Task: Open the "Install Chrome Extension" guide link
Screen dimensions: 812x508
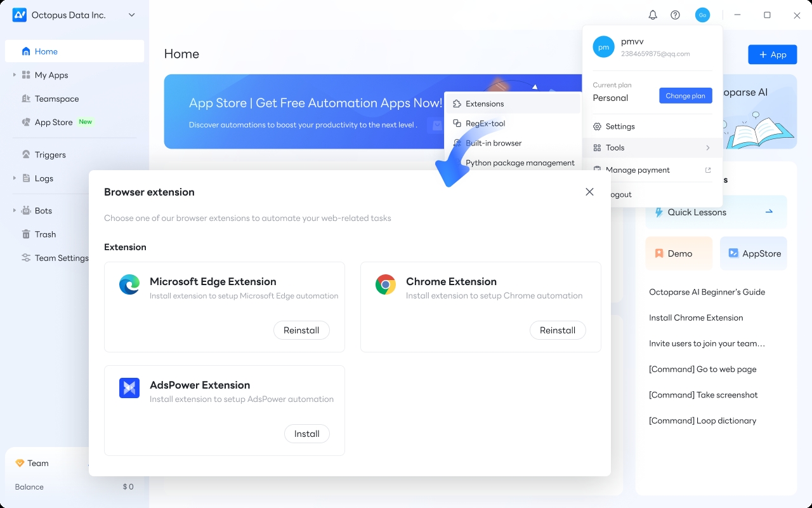Action: tap(696, 317)
